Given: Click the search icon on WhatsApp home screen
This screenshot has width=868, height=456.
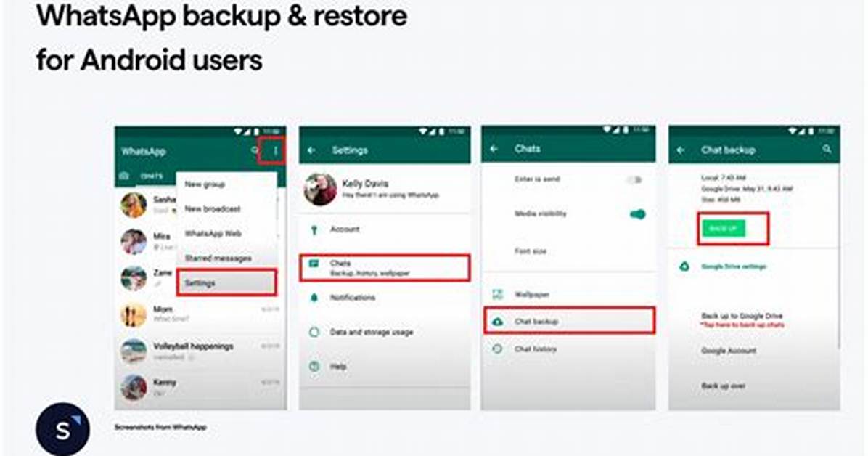Looking at the screenshot, I should (x=255, y=151).
